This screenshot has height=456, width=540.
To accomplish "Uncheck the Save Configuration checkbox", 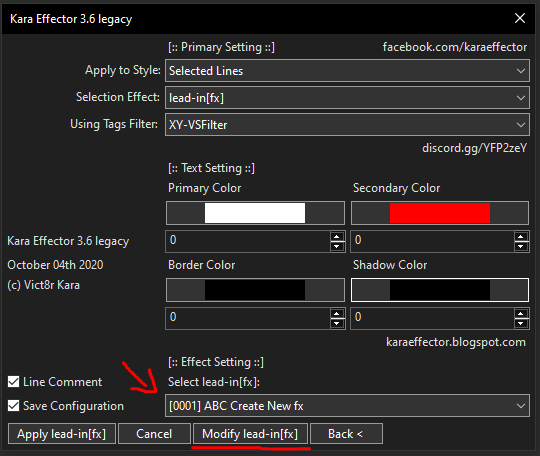I will point(13,406).
